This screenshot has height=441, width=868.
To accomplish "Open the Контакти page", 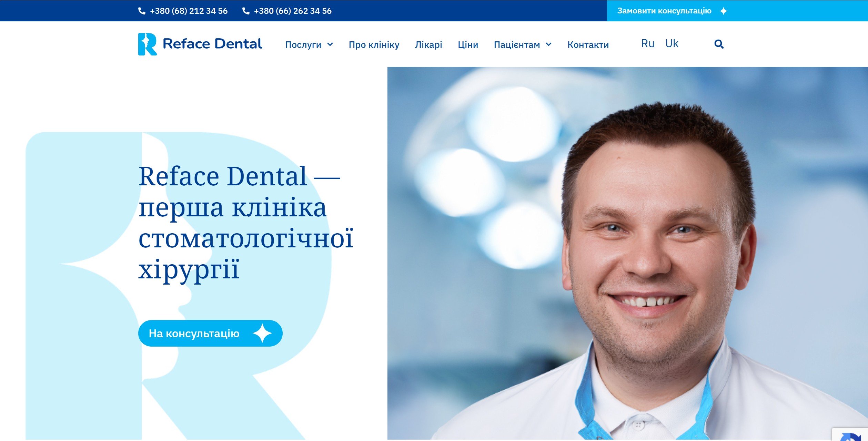I will [x=588, y=45].
